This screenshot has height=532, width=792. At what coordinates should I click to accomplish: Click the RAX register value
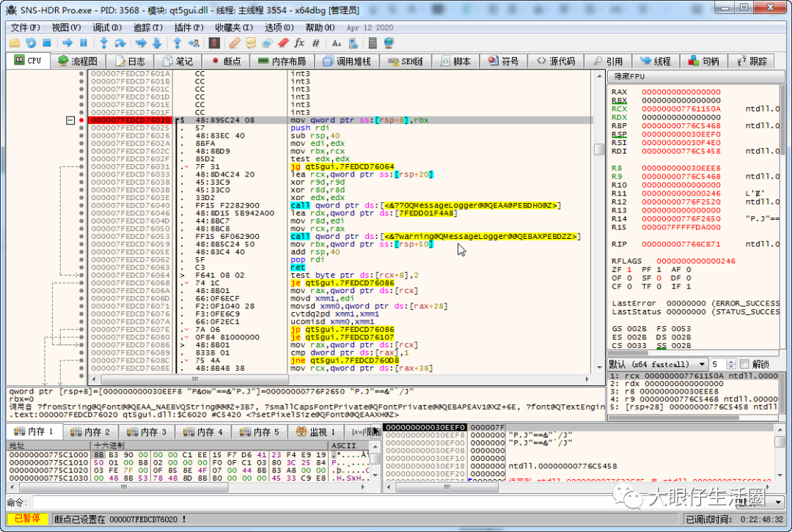681,92
